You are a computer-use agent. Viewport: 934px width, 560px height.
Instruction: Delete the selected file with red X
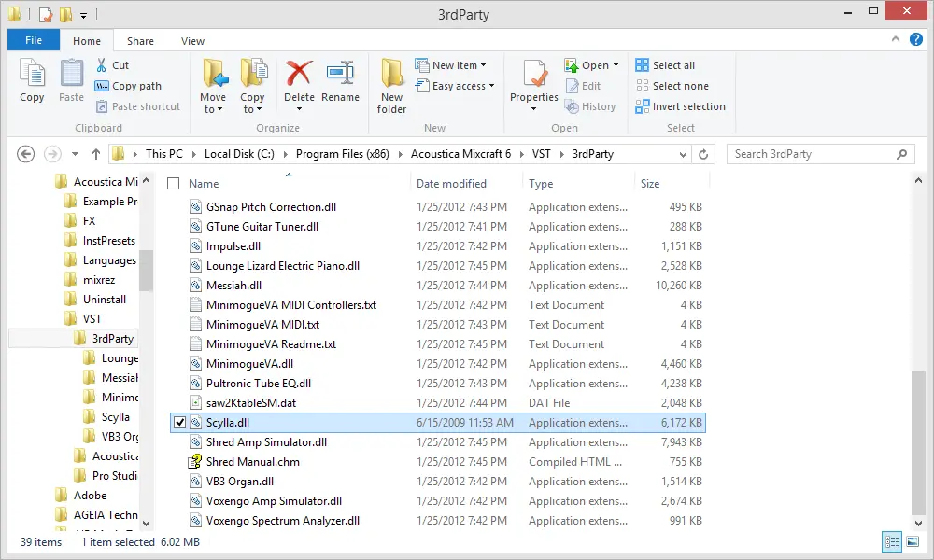point(299,75)
